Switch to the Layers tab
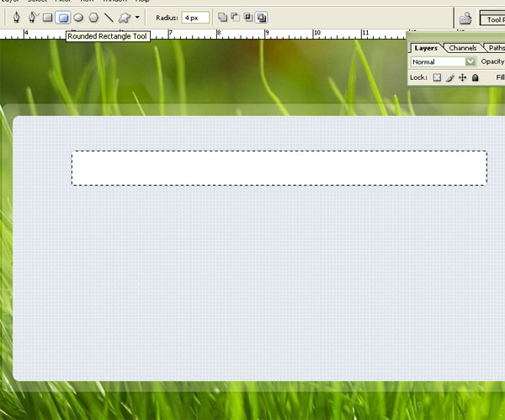This screenshot has width=505, height=420. (x=426, y=48)
